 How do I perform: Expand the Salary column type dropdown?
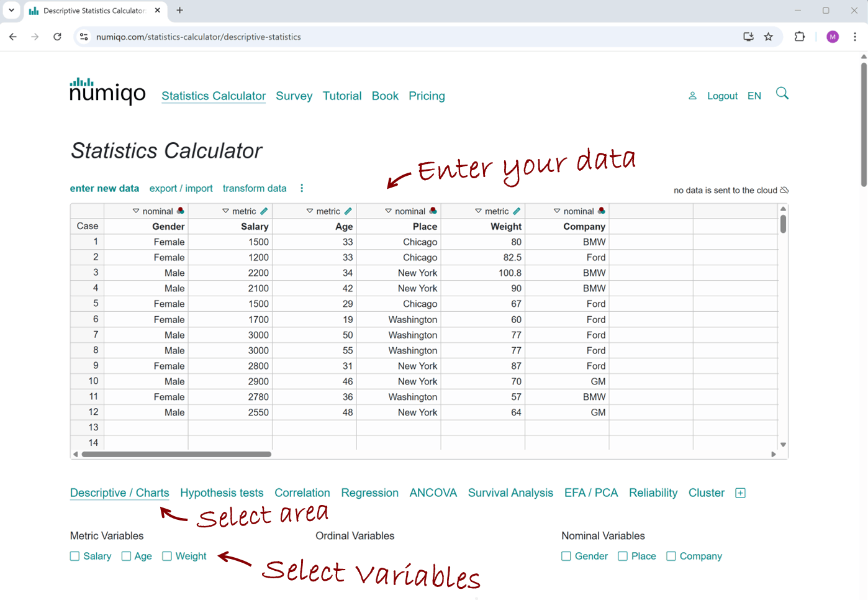pyautogui.click(x=225, y=211)
